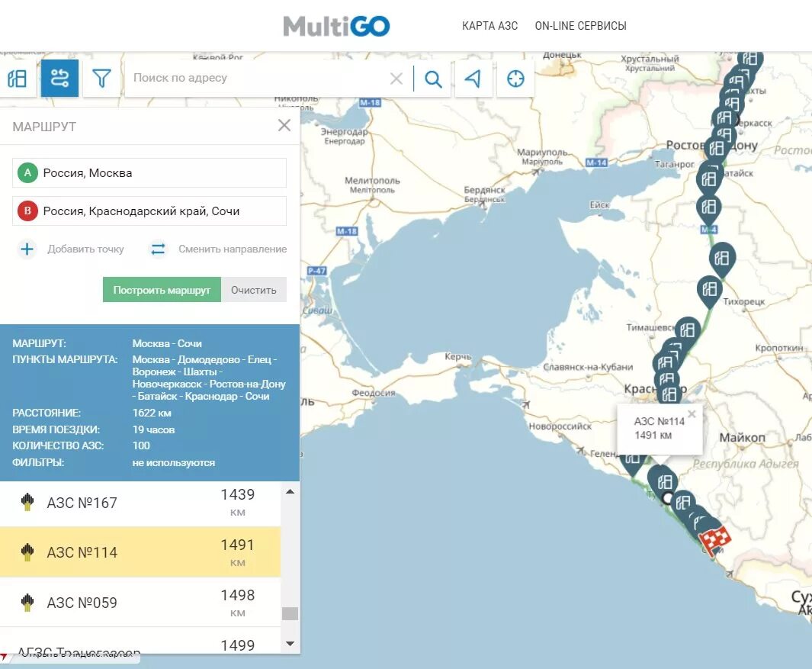The image size is (812, 669).
Task: Click the magnifier search icon
Action: [433, 79]
